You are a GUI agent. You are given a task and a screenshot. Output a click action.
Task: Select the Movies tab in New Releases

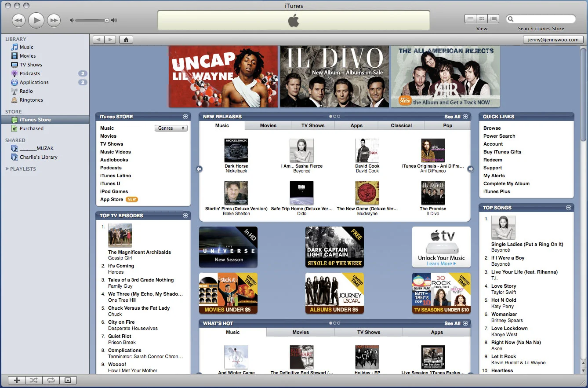click(268, 125)
